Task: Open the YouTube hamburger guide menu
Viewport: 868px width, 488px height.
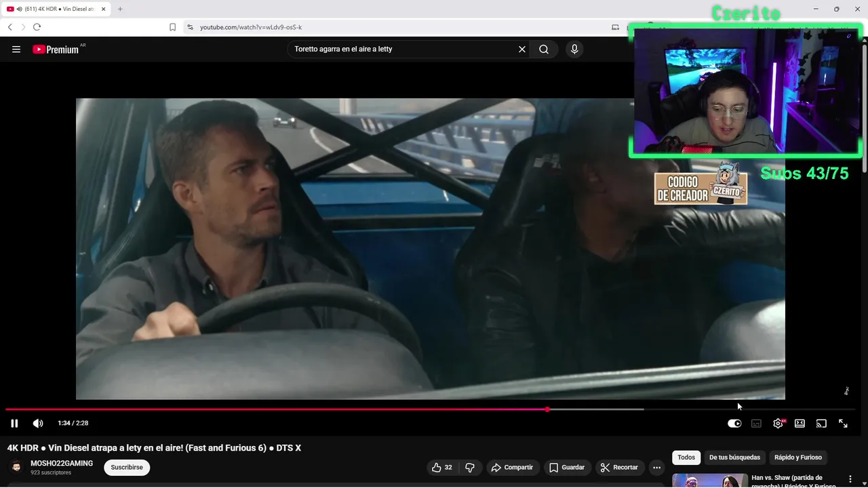Action: click(x=16, y=49)
